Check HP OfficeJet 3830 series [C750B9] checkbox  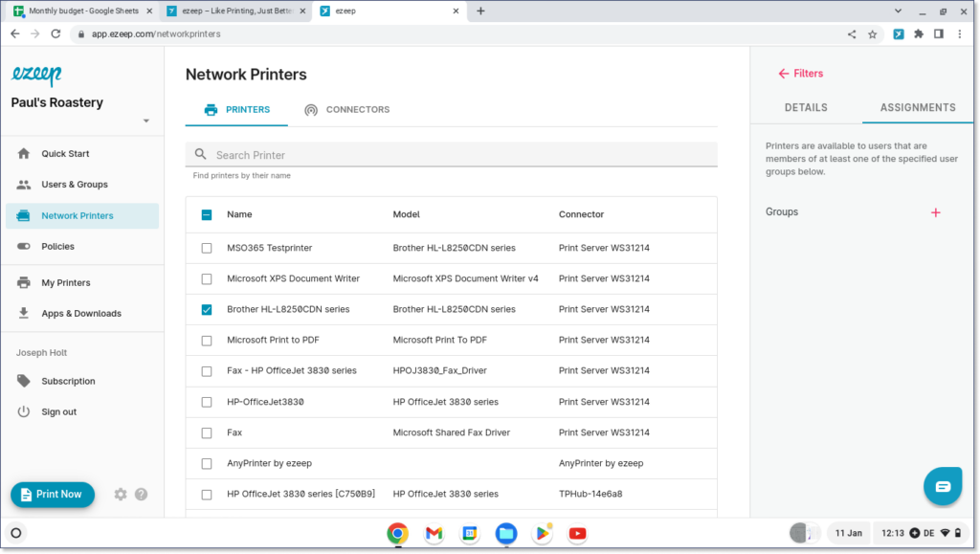point(207,494)
